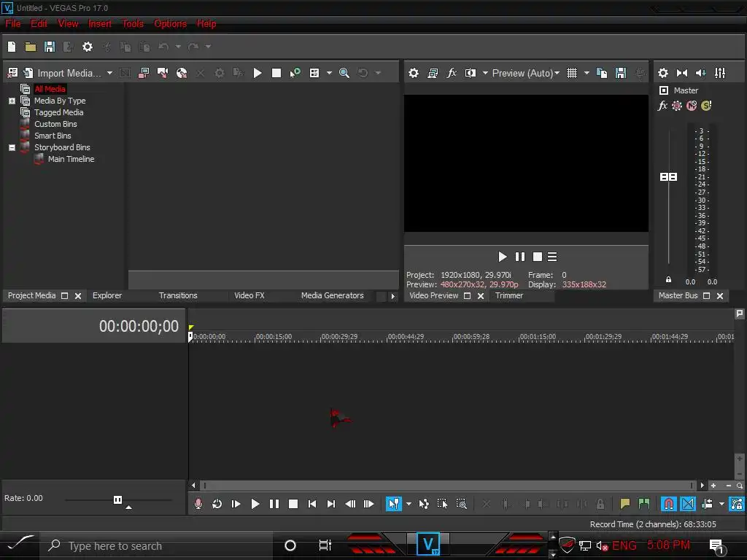Save project with the main toolbar floppy icon
The width and height of the screenshot is (747, 560).
50,47
